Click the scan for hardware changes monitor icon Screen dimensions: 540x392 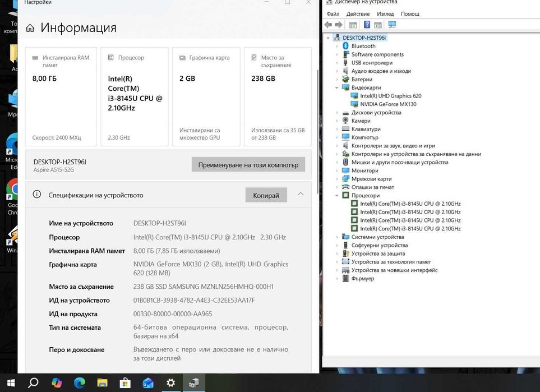tap(392, 25)
